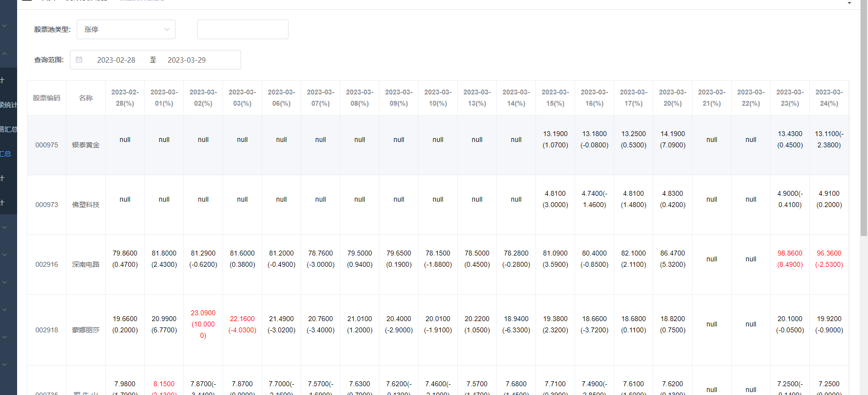
Task: Click stock code 002916 cell
Action: (46, 264)
